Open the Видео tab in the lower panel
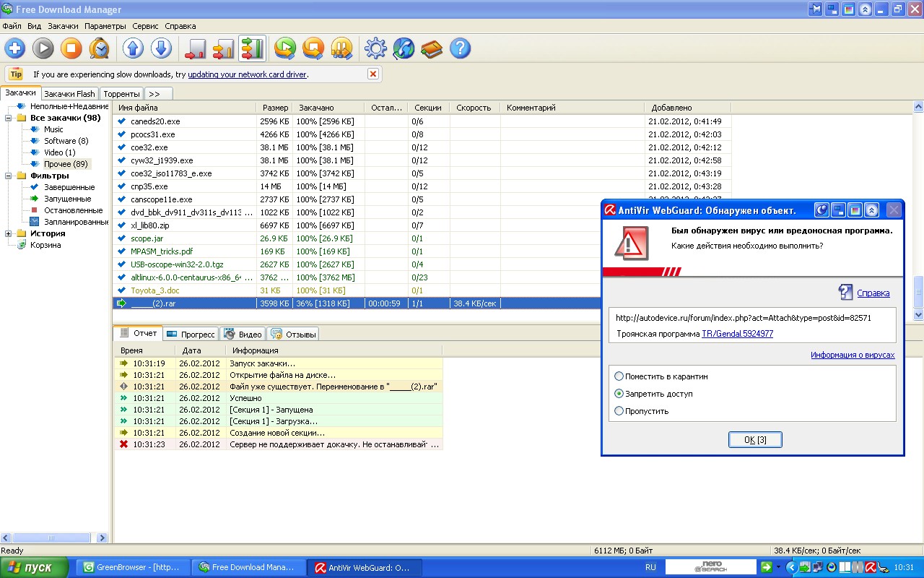924x578 pixels. [x=243, y=334]
